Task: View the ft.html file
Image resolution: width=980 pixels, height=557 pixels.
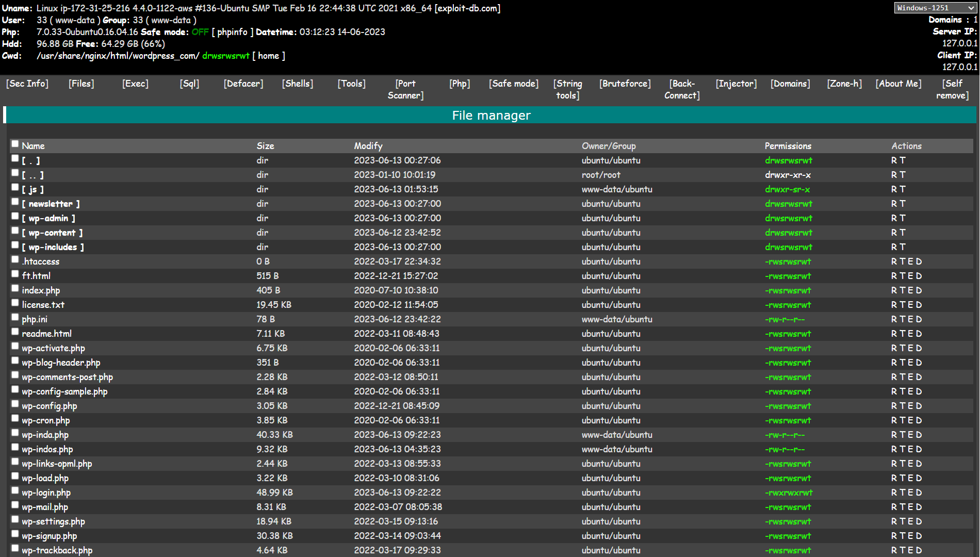Action: pyautogui.click(x=36, y=276)
